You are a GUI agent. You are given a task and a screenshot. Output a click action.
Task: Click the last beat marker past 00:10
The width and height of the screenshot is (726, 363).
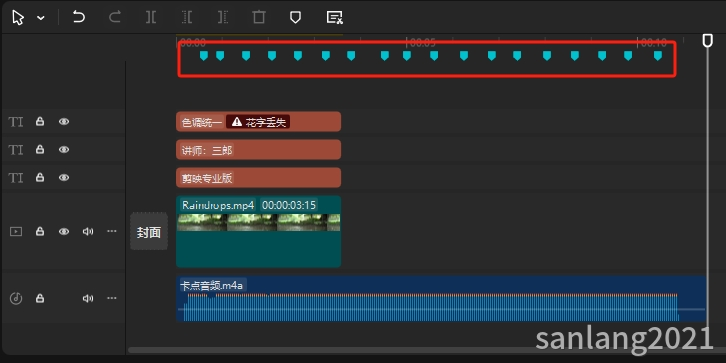pos(657,56)
